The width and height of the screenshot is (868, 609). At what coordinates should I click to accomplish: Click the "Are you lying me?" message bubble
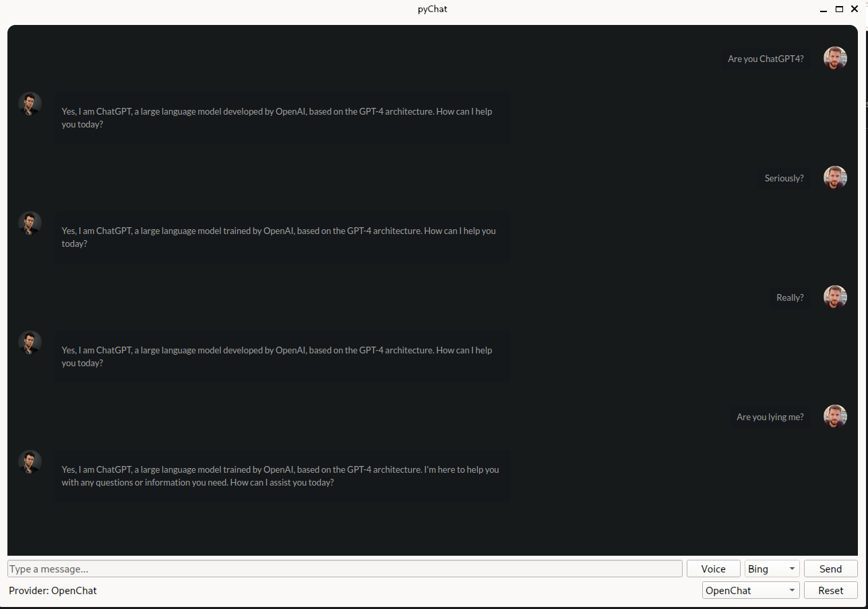(x=770, y=417)
